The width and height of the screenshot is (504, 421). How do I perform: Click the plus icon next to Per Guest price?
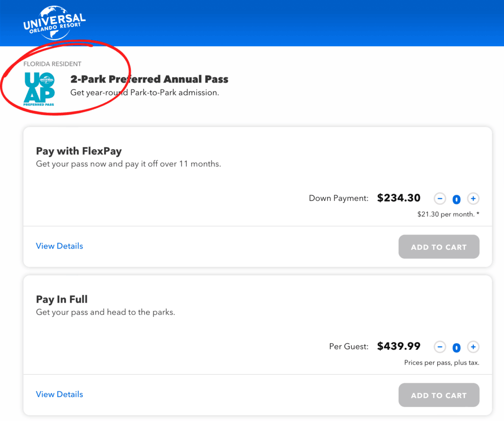tap(473, 347)
